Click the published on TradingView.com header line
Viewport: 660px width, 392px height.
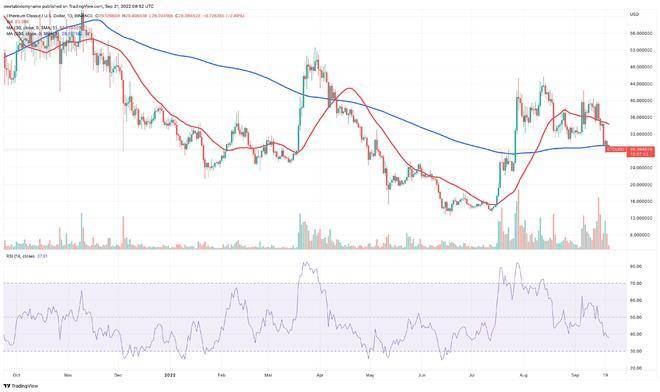(x=79, y=6)
